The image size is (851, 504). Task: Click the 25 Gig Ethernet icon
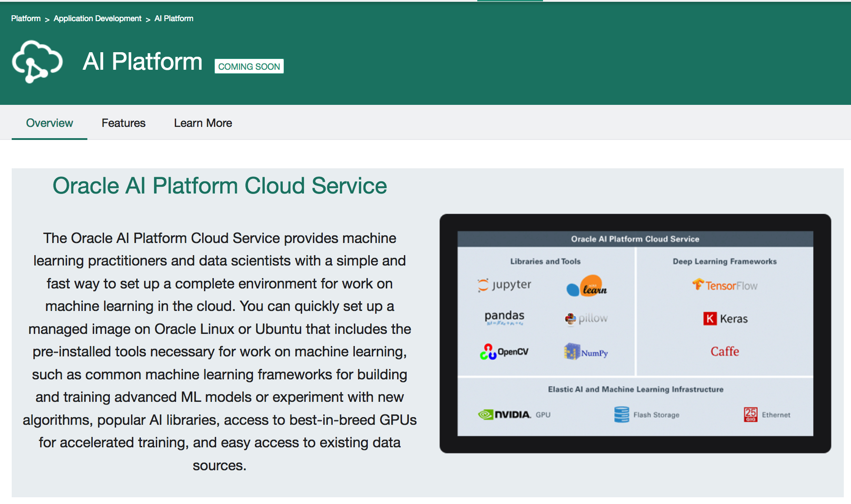[750, 414]
